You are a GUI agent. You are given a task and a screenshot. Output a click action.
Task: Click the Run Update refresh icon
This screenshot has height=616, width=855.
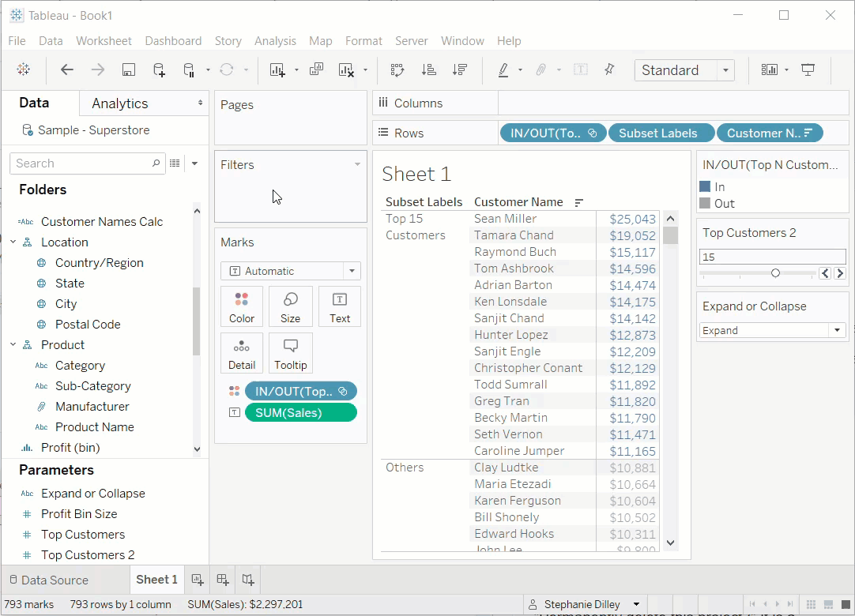pos(226,69)
